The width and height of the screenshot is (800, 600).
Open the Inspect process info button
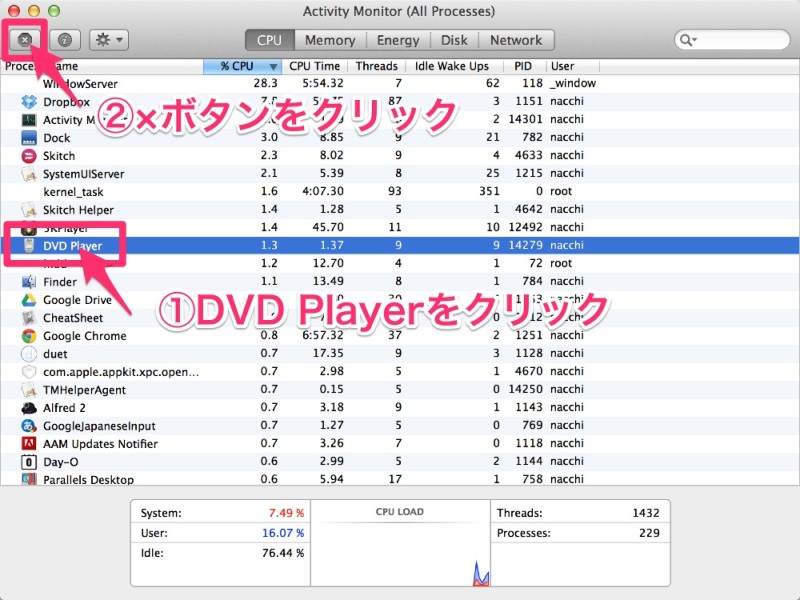click(65, 40)
